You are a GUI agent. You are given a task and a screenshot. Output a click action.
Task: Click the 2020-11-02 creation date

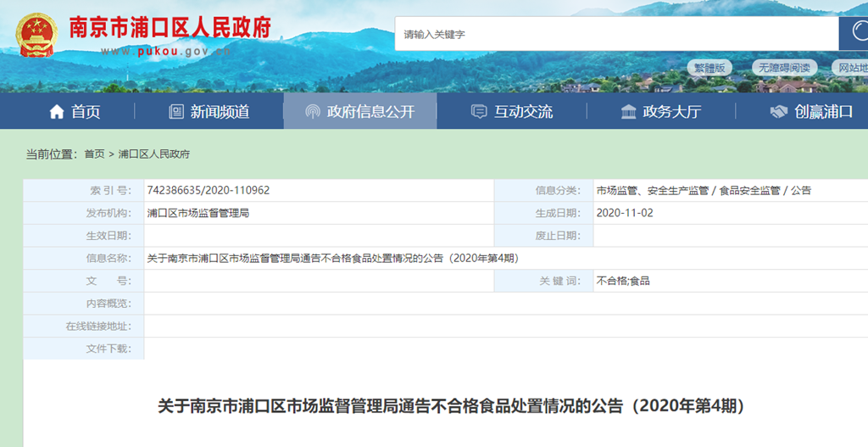[625, 213]
